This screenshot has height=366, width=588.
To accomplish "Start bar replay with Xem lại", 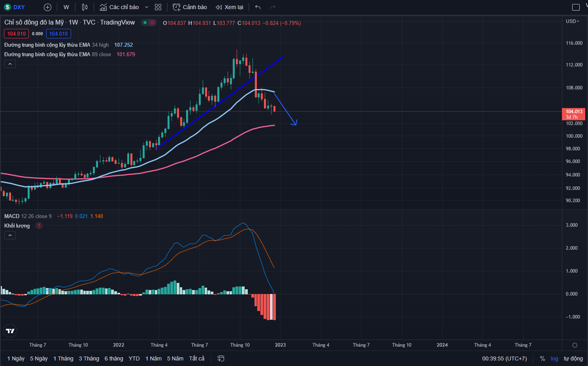I will pos(230,7).
